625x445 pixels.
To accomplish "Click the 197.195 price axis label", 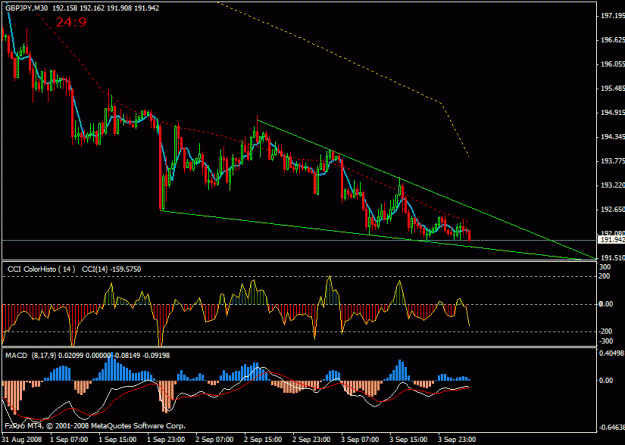I will coord(612,16).
